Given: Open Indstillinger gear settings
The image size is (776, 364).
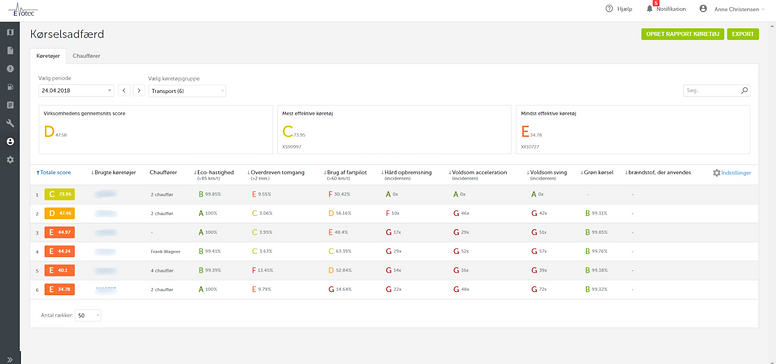Looking at the screenshot, I should (732, 173).
